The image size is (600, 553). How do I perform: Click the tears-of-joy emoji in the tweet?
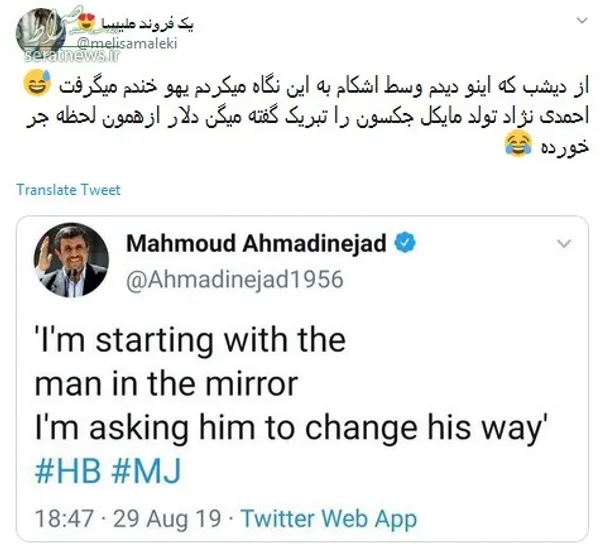point(518,144)
